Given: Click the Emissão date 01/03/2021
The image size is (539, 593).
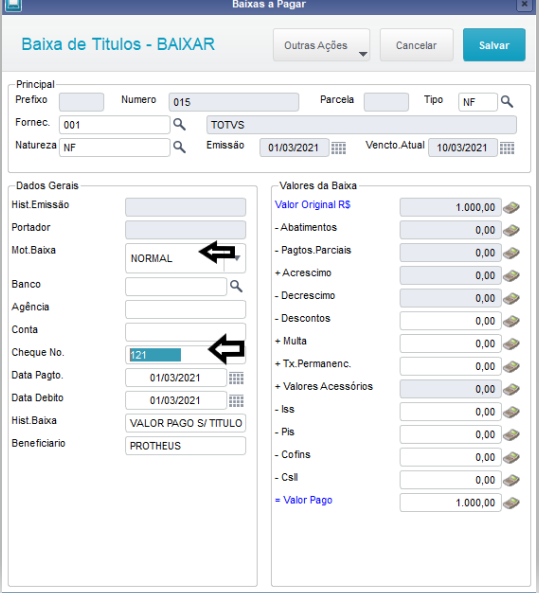Looking at the screenshot, I should point(294,147).
